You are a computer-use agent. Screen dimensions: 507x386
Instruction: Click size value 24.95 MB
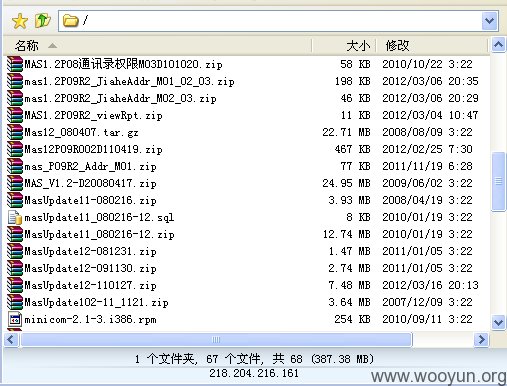[x=346, y=183]
